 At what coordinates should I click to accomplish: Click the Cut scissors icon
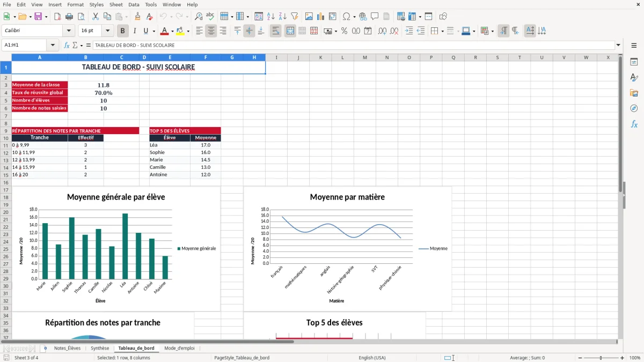[x=96, y=17]
